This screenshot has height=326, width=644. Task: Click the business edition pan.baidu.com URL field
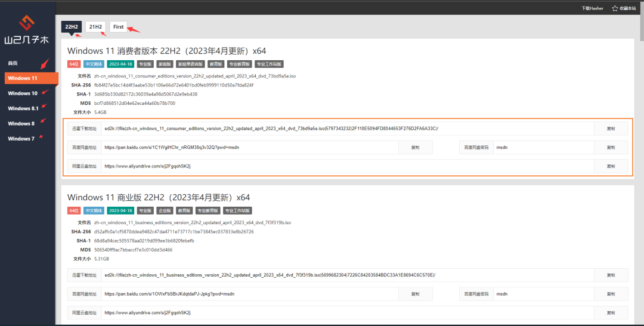coord(250,294)
